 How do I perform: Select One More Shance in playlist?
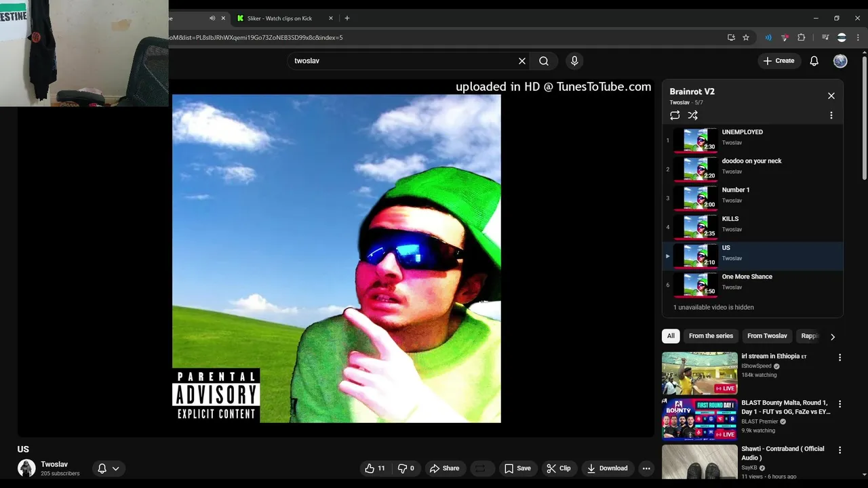click(753, 285)
